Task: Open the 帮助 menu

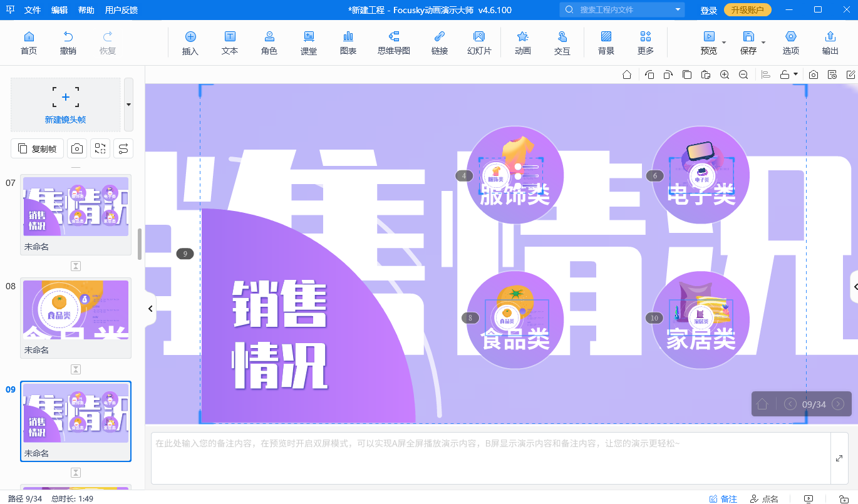Action: pyautogui.click(x=86, y=10)
